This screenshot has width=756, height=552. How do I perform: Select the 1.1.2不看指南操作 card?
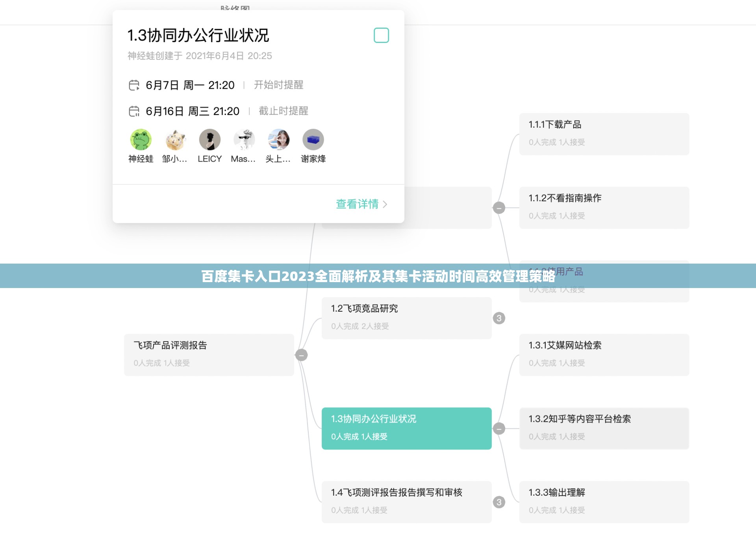[604, 208]
